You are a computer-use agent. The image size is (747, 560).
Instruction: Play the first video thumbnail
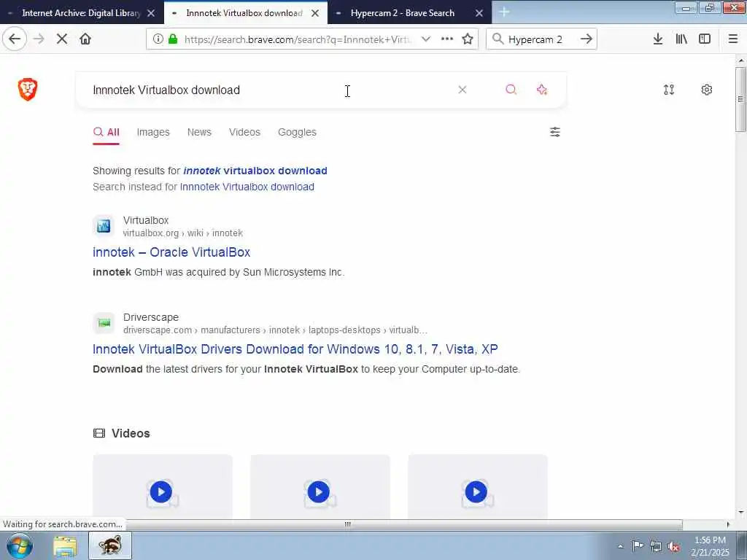pyautogui.click(x=161, y=491)
